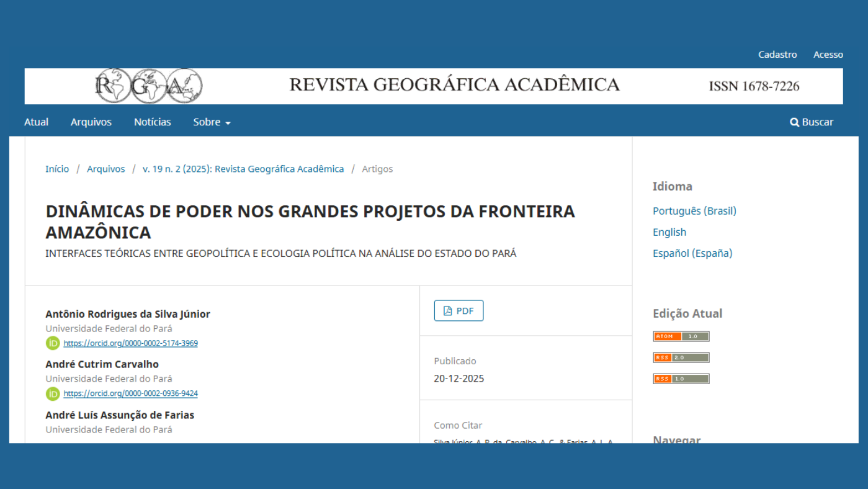Click the RSS 2.0 feed badge
This screenshot has height=489, width=868.
(681, 357)
